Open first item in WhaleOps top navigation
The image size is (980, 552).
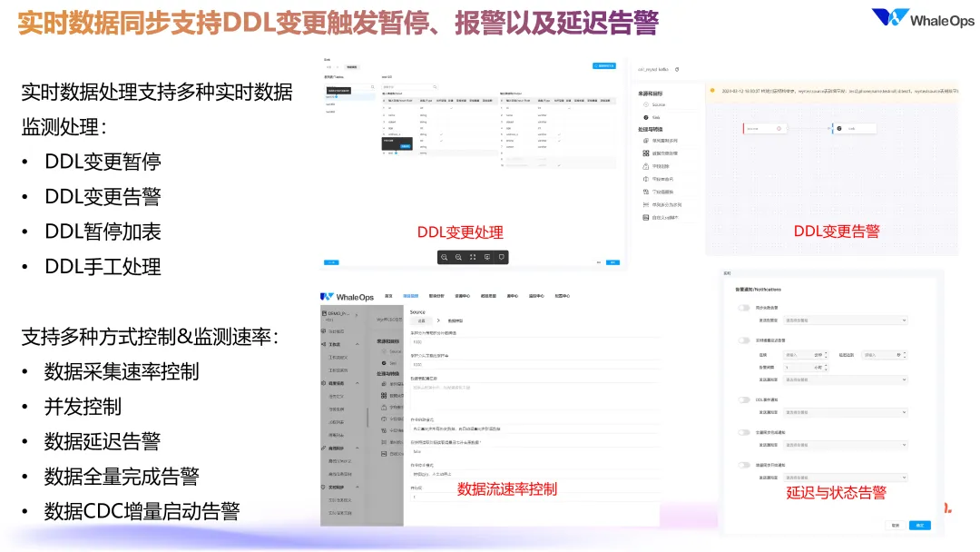[x=388, y=296]
